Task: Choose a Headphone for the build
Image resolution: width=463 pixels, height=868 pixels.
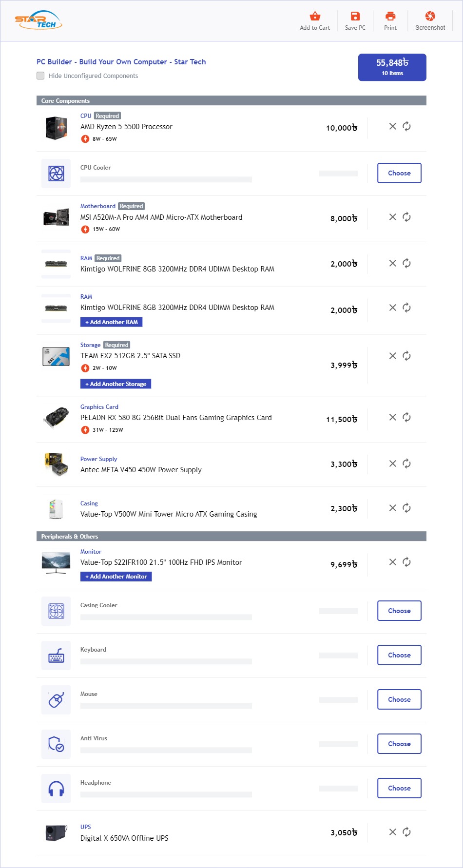Action: pos(399,789)
